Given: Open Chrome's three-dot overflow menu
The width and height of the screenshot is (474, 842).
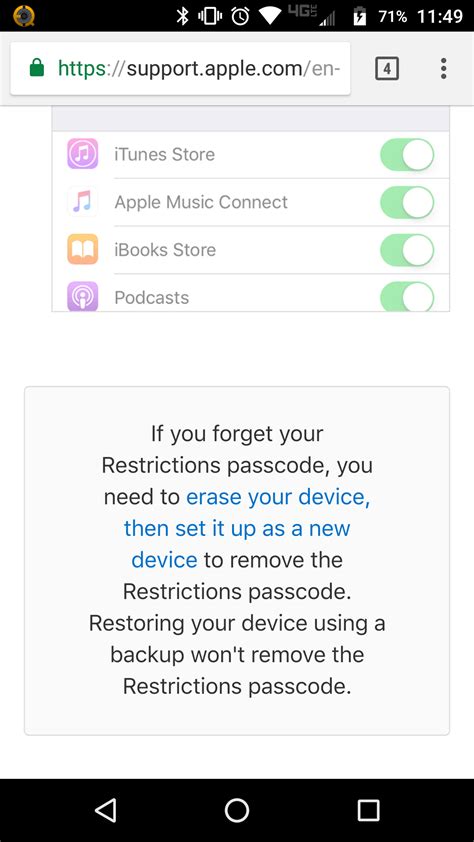Looking at the screenshot, I should [x=443, y=69].
